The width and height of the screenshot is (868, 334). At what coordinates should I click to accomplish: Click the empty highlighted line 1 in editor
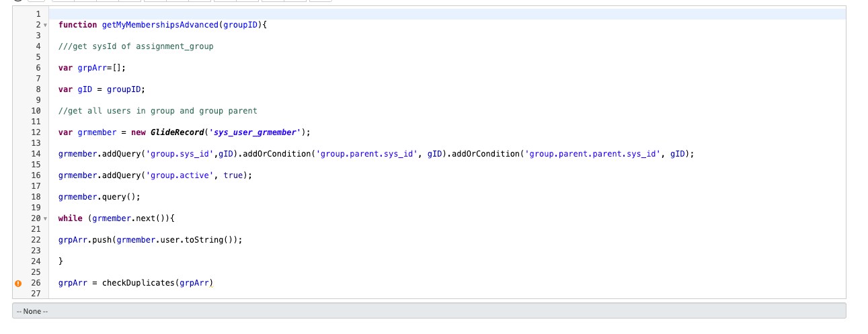coord(448,14)
